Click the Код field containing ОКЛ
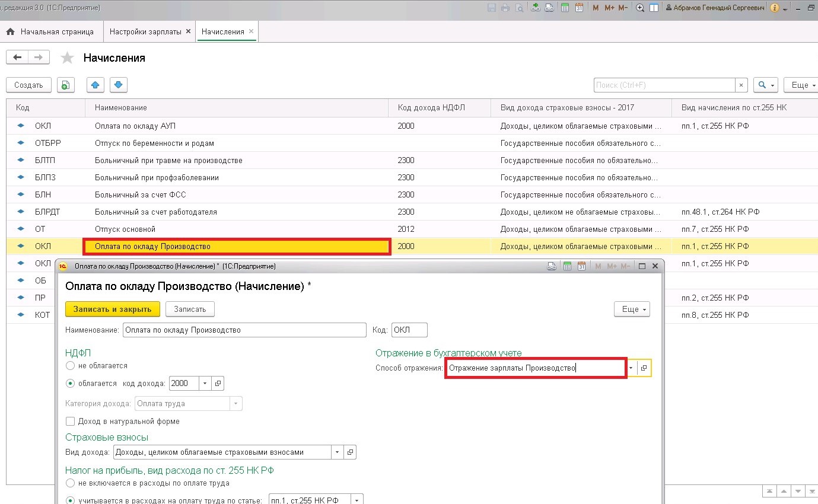Image resolution: width=818 pixels, height=504 pixels. point(409,330)
